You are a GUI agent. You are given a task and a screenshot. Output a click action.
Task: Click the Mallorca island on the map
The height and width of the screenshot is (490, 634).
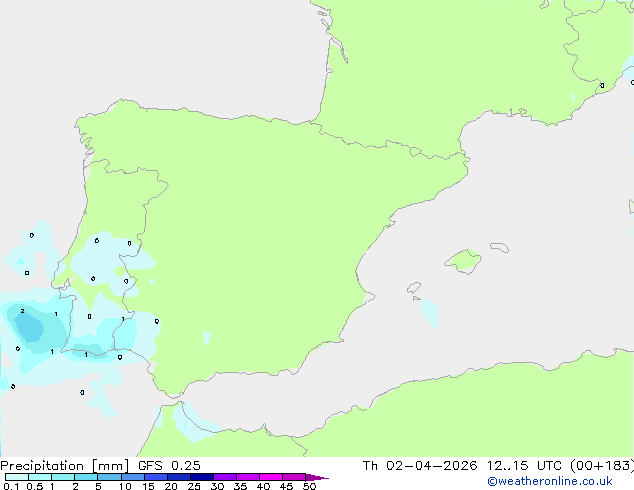[x=464, y=262]
